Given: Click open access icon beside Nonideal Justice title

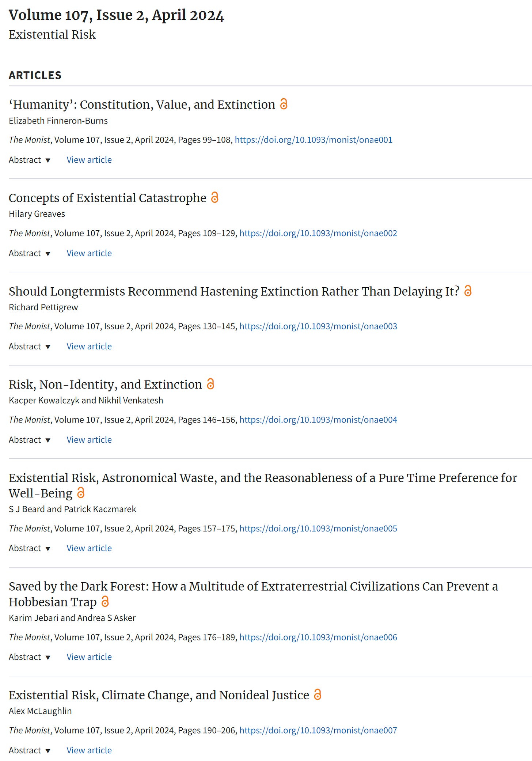Looking at the screenshot, I should 318,695.
